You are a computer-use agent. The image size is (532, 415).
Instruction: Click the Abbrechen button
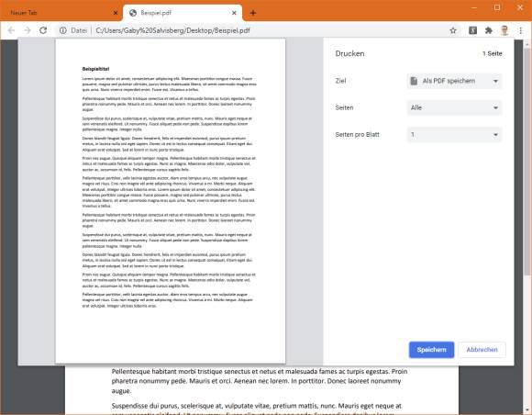[x=482, y=350]
